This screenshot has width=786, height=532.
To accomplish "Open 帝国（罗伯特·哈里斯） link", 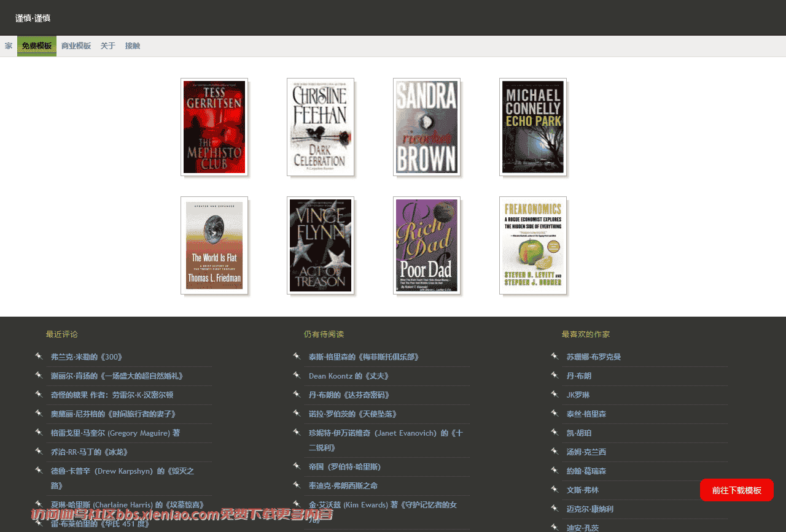I will pyautogui.click(x=344, y=467).
